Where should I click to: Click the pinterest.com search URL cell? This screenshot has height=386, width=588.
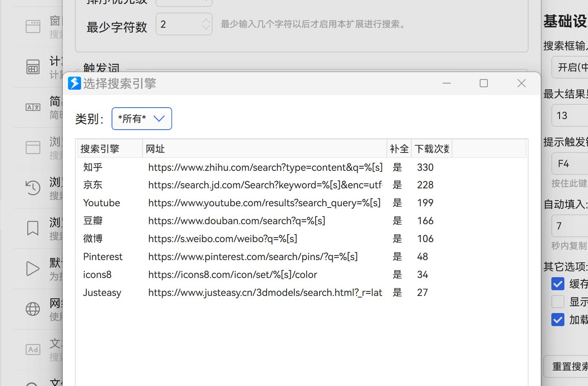[253, 257]
